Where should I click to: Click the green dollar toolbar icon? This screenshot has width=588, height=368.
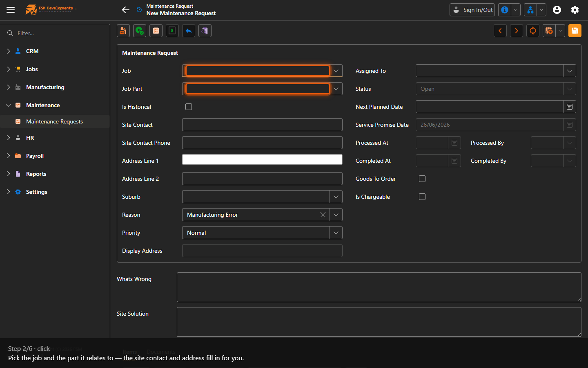click(x=172, y=31)
